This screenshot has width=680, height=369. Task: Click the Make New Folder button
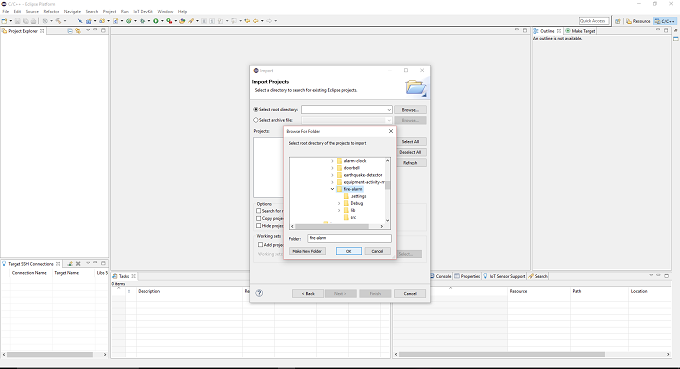click(307, 251)
